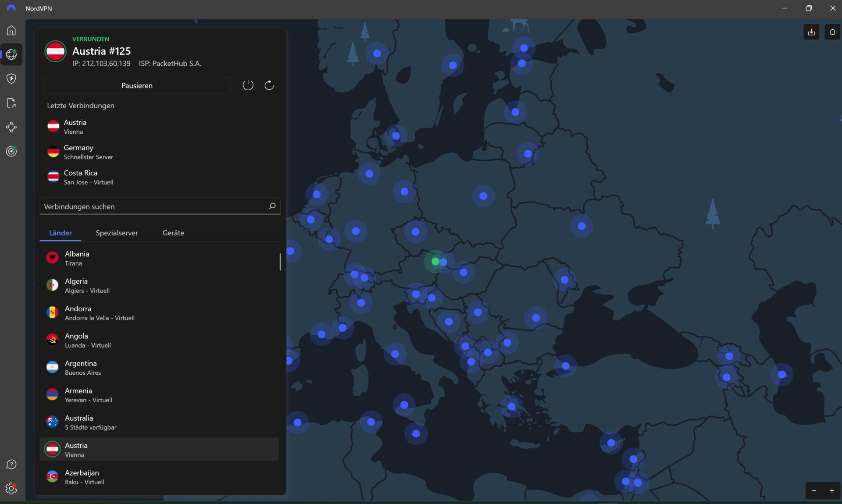Open the help question mark icon
Screen dimensions: 842x504
[11, 464]
